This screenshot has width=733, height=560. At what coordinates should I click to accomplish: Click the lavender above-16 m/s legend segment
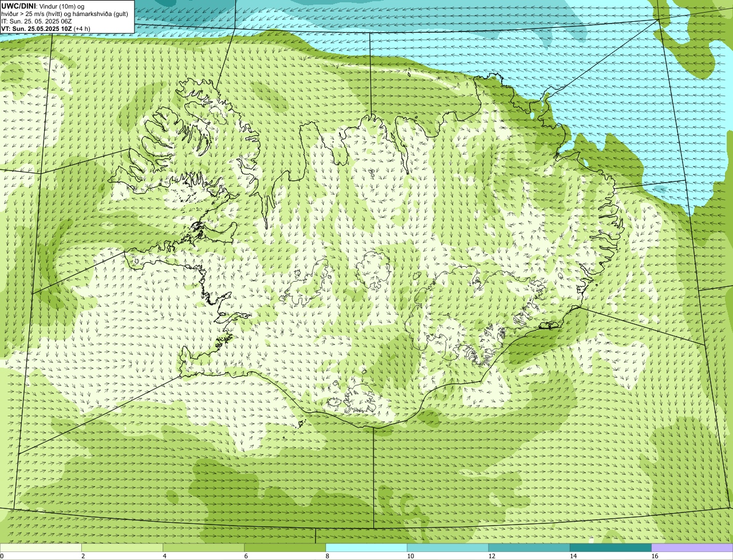pyautogui.click(x=692, y=548)
